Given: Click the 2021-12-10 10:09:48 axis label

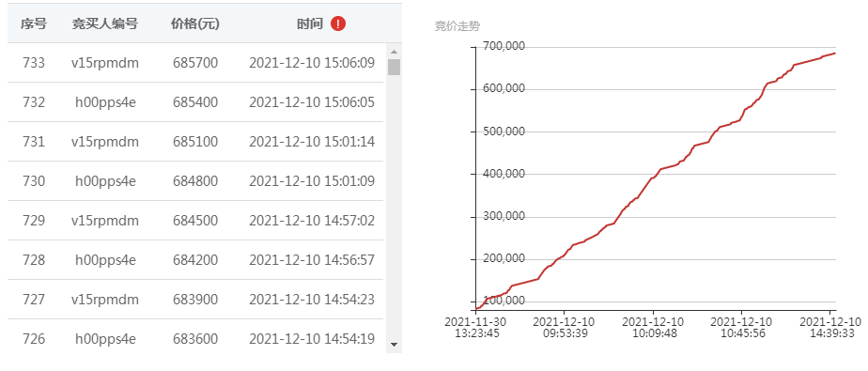Looking at the screenshot, I should [653, 327].
